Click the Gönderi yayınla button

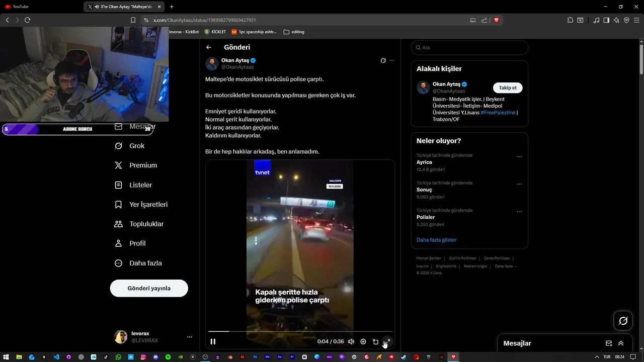click(149, 288)
